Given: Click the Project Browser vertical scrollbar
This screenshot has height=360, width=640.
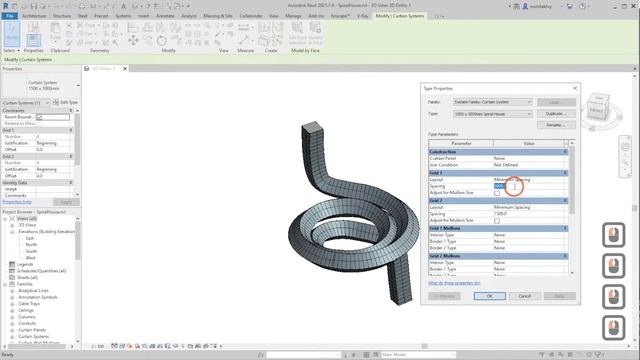Looking at the screenshot, I should 78,241.
